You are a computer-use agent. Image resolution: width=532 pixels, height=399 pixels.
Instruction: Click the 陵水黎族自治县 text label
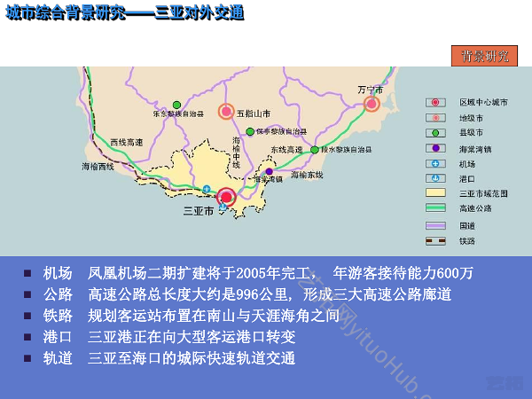click(347, 150)
